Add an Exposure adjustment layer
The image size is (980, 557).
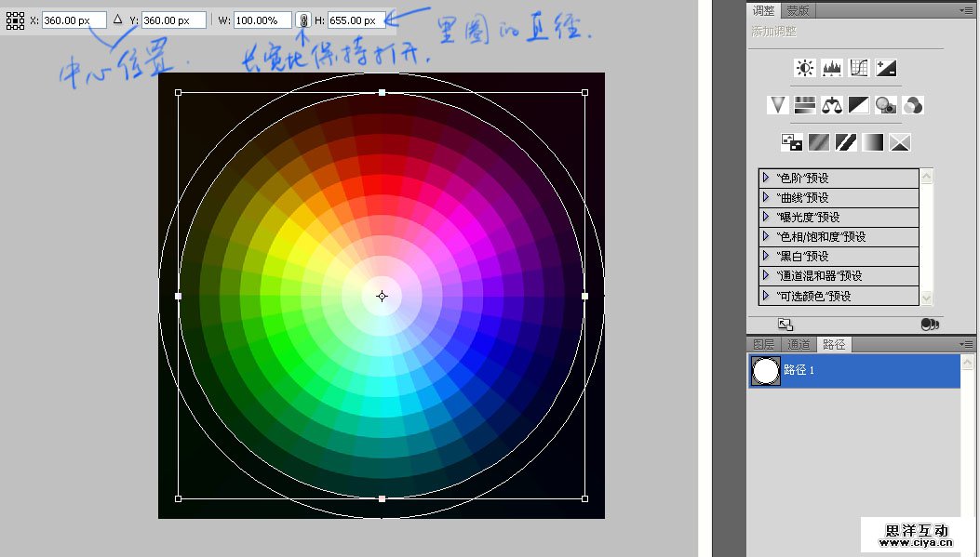point(886,68)
